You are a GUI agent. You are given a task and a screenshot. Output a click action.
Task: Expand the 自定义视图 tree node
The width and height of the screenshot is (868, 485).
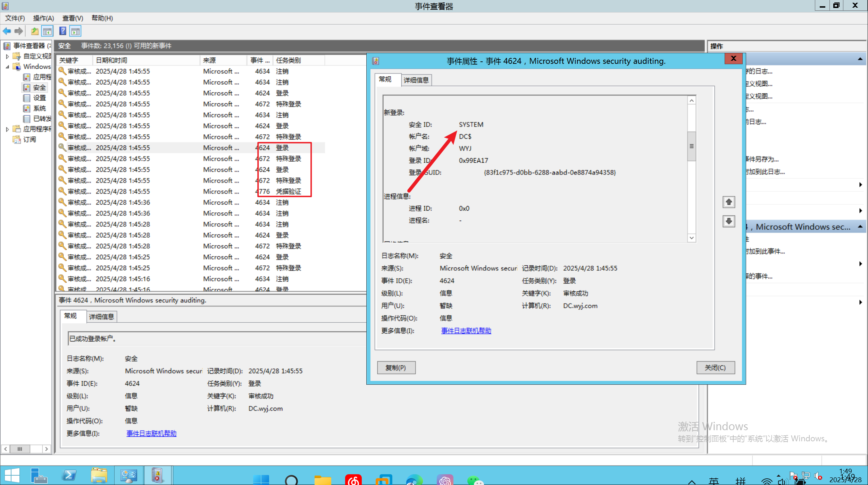[x=7, y=56]
